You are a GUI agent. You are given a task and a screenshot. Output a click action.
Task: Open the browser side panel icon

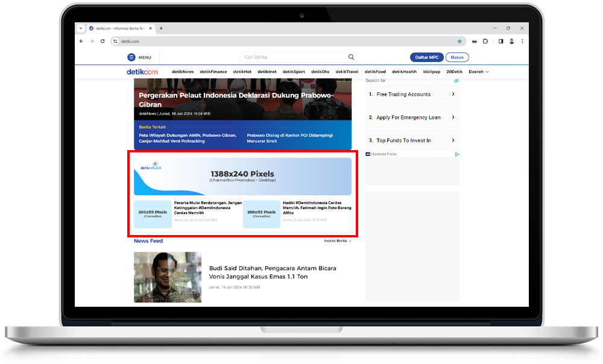[x=500, y=42]
